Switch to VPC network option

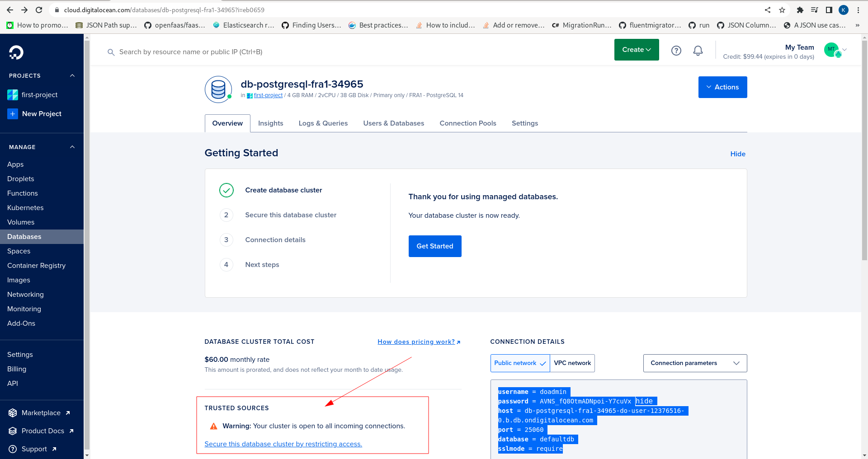tap(572, 363)
